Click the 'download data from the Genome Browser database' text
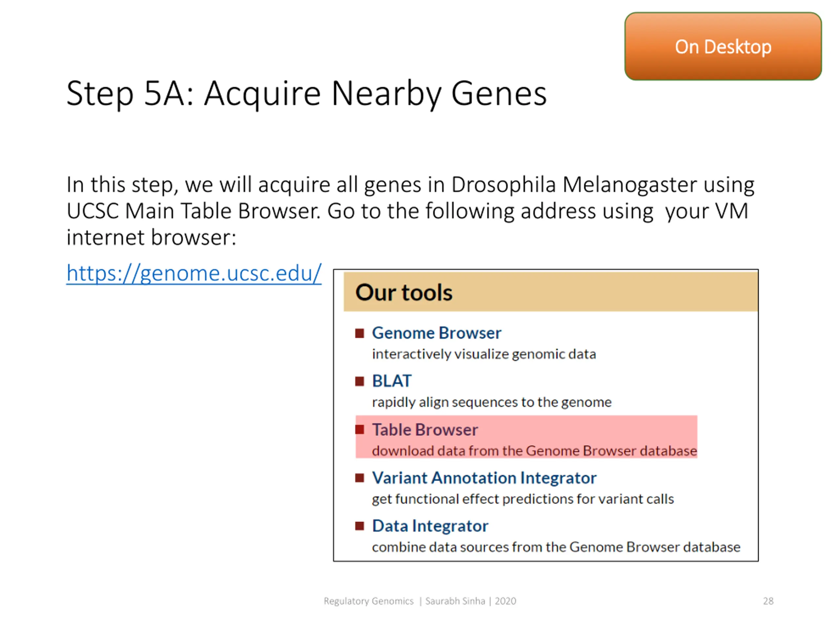This screenshot has width=840, height=630. point(534,451)
